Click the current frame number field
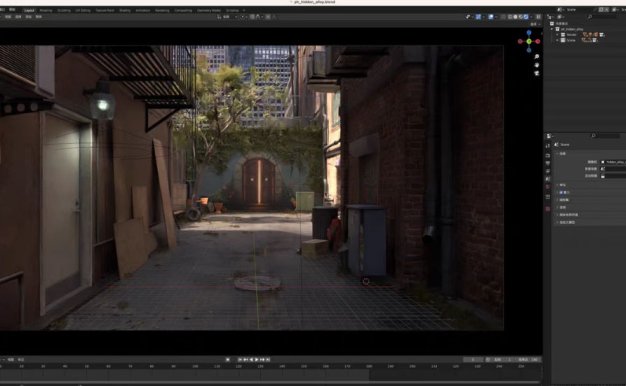The height and width of the screenshot is (386, 626). 473,359
